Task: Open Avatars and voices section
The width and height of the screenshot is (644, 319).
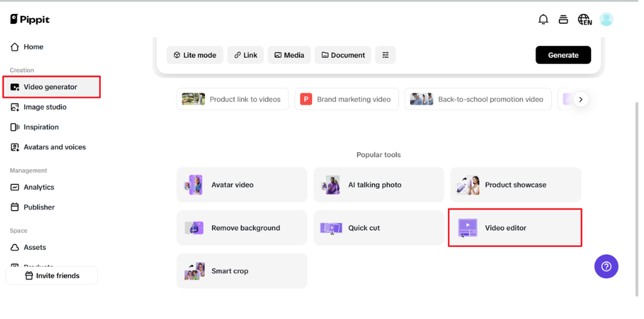Action: tap(51, 147)
